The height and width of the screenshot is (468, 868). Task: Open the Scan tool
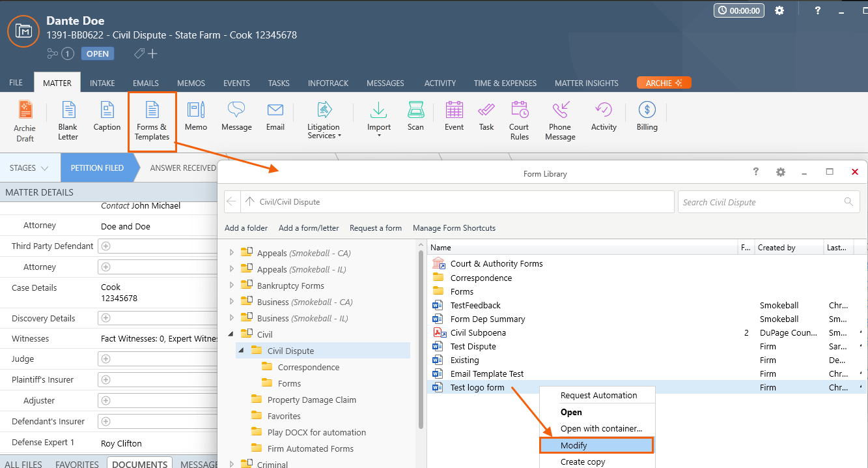[415, 117]
